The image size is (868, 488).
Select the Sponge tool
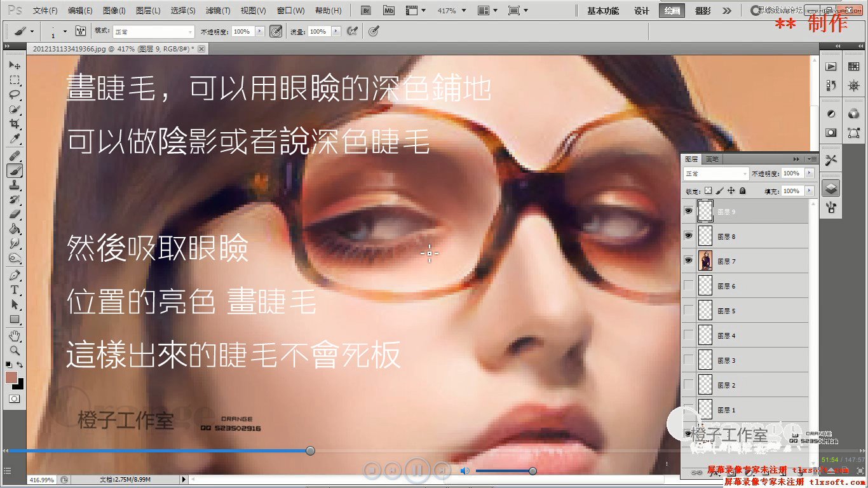point(15,258)
